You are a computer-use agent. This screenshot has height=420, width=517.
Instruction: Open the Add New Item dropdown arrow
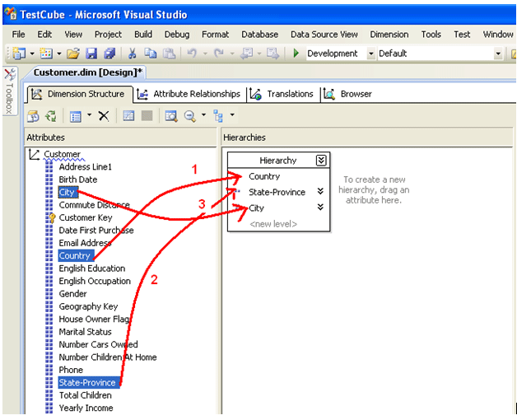pos(58,54)
